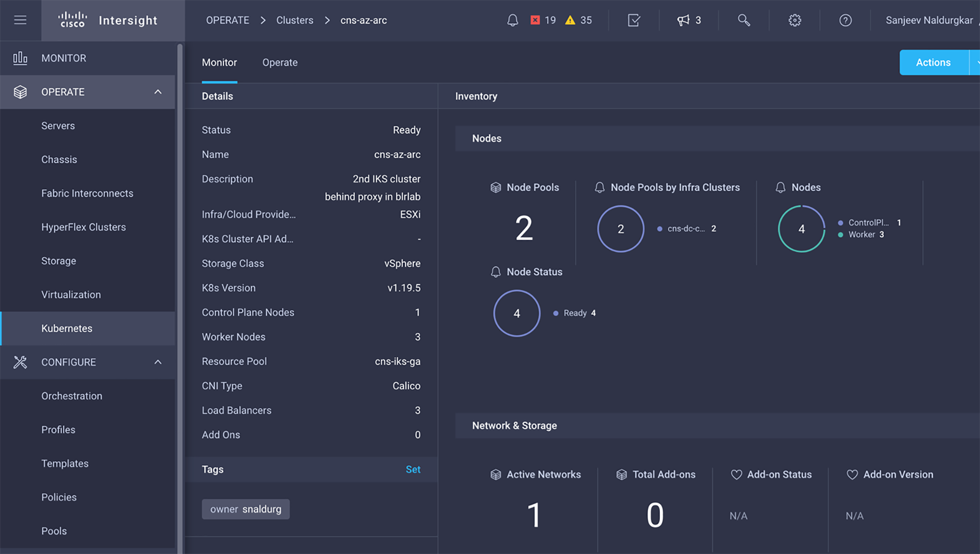Select Kubernetes in the sidebar
980x554 pixels.
(x=67, y=328)
